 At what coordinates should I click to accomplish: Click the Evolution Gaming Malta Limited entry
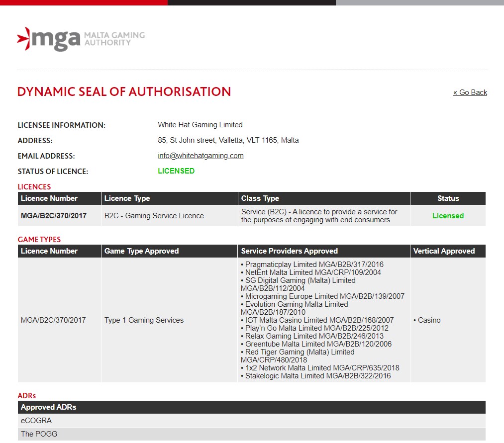(x=295, y=308)
